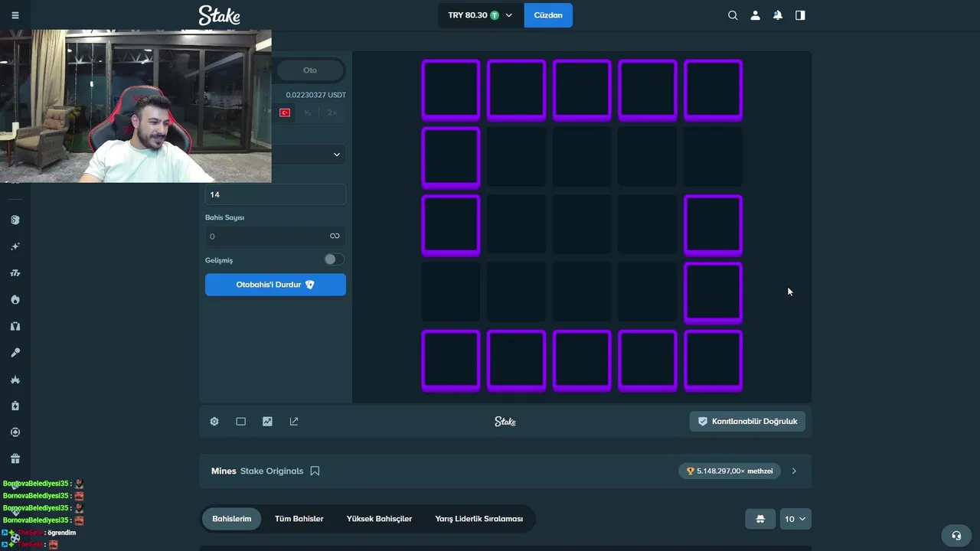Screen dimensions: 980x551
Task: Click the pop-out share arrow icon
Action: (x=294, y=422)
